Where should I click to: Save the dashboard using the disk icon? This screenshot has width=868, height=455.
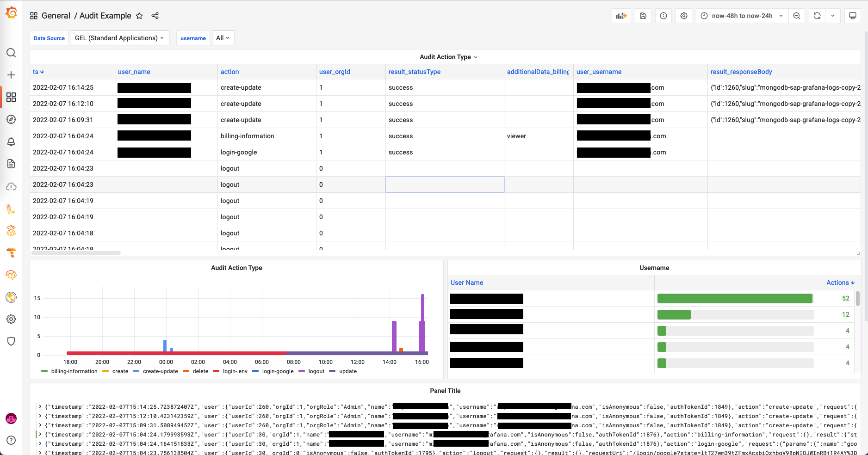643,16
